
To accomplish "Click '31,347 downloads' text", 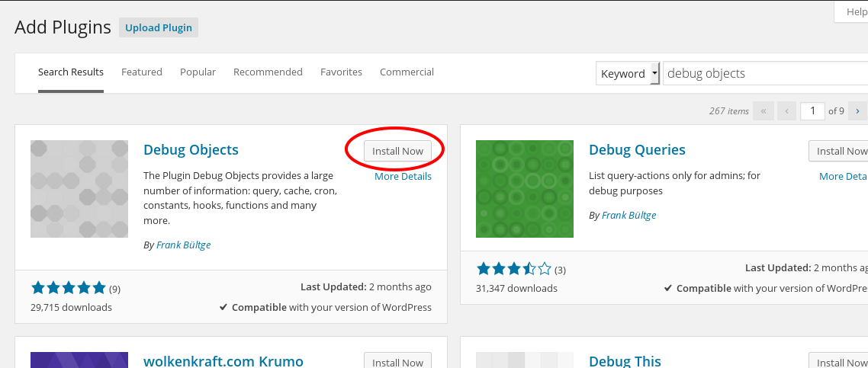I will [x=516, y=289].
